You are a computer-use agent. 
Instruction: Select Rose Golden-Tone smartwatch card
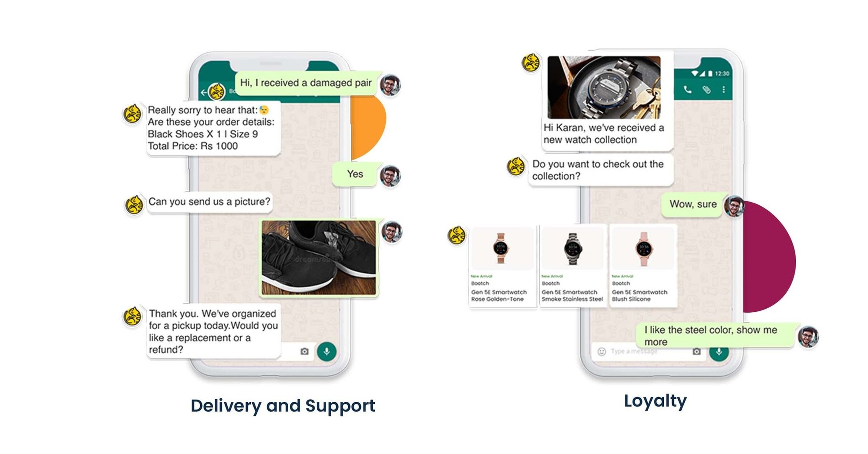(x=502, y=266)
